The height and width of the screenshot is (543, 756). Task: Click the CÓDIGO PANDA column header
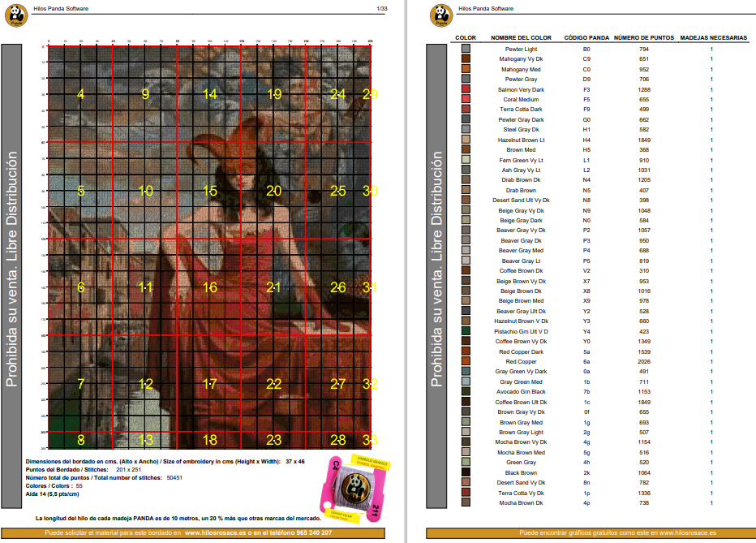click(586, 37)
